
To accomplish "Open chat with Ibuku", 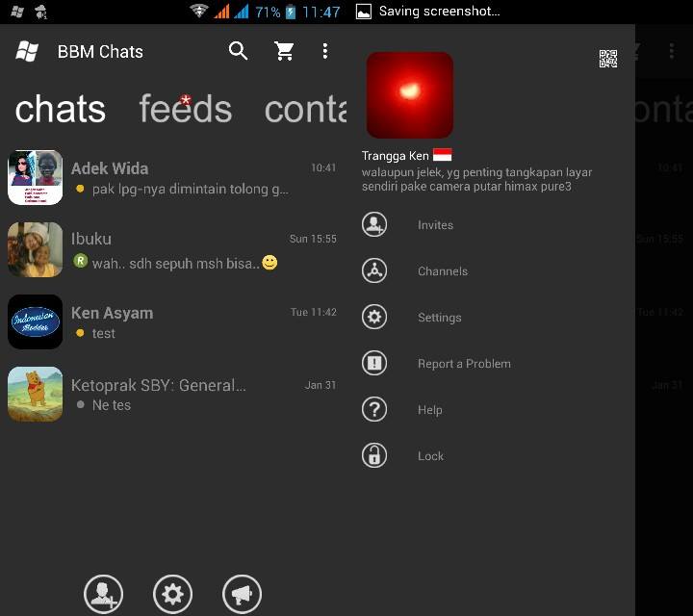I will [173, 249].
